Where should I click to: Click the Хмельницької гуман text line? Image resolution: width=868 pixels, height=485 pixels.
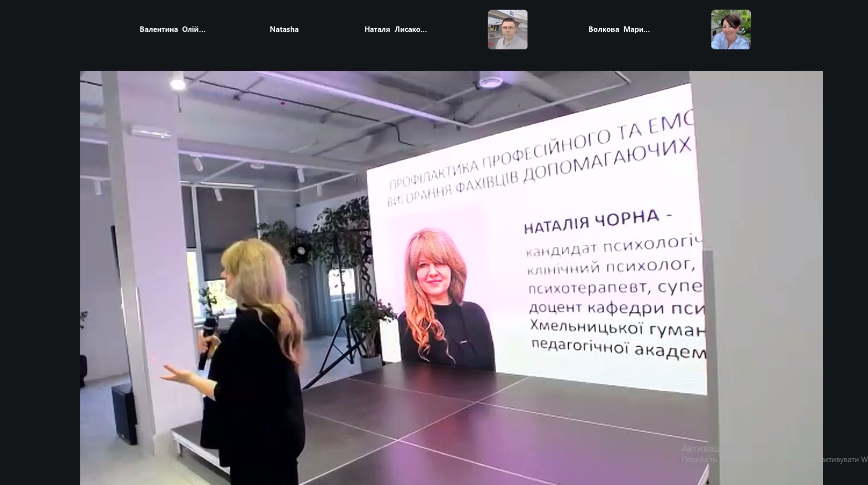click(618, 328)
